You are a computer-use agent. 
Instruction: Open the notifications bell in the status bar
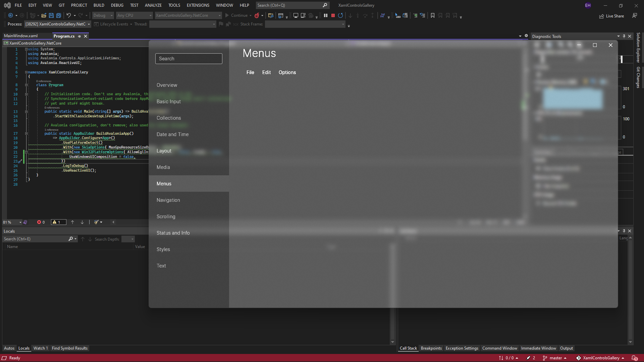(x=634, y=358)
